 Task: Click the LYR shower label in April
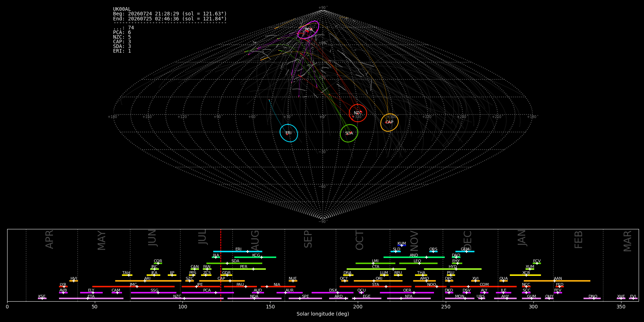click(x=63, y=285)
